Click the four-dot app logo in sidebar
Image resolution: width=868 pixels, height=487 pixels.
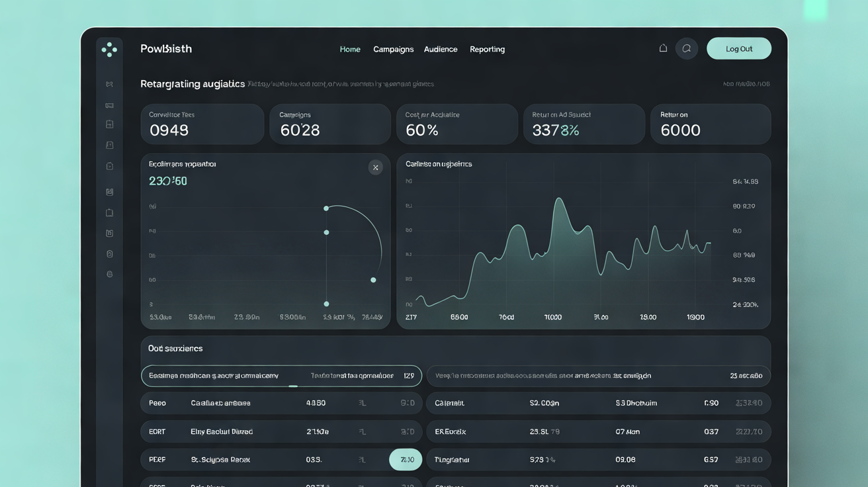(109, 49)
